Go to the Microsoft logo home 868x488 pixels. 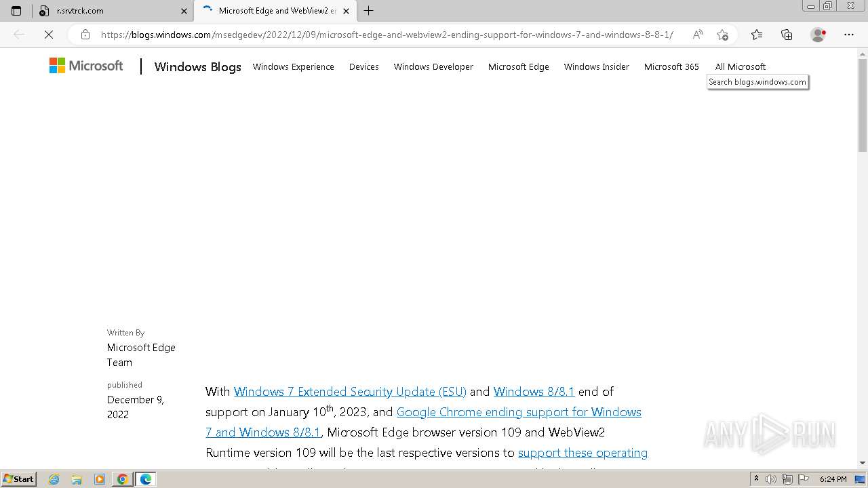(x=86, y=66)
